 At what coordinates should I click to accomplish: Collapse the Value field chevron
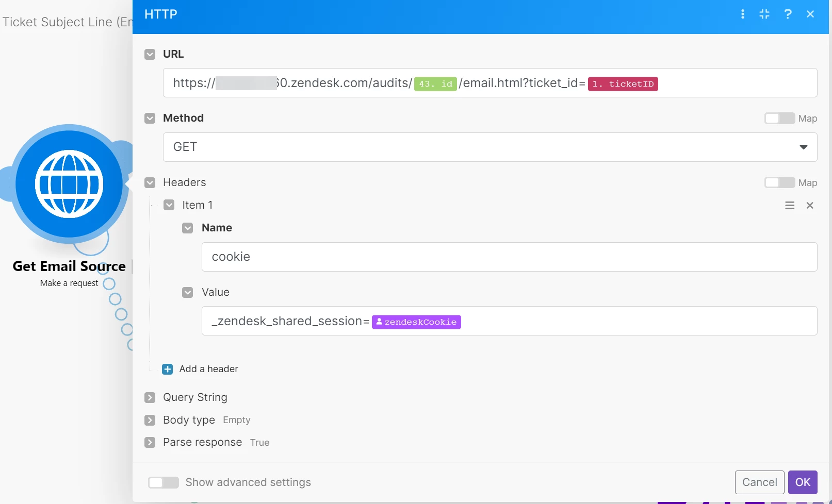(188, 292)
